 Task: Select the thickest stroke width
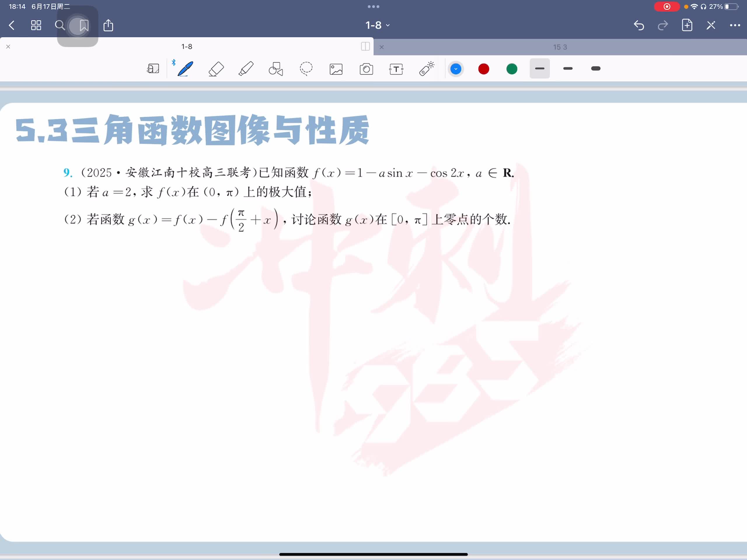(x=596, y=69)
